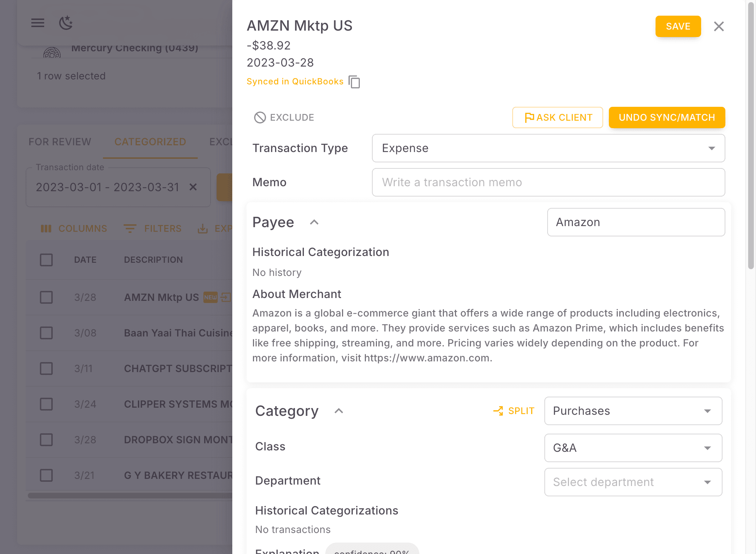Toggle dark mode with the moon icon

65,23
